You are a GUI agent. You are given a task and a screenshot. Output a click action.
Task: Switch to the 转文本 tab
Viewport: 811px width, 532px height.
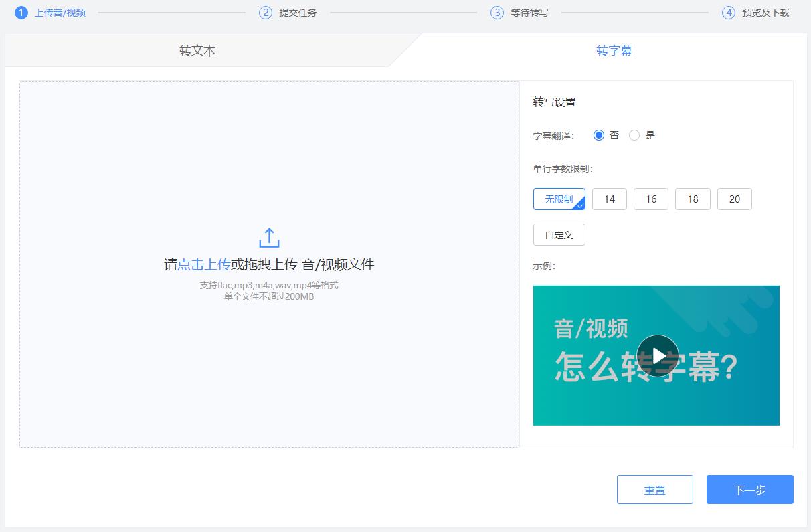click(x=197, y=51)
